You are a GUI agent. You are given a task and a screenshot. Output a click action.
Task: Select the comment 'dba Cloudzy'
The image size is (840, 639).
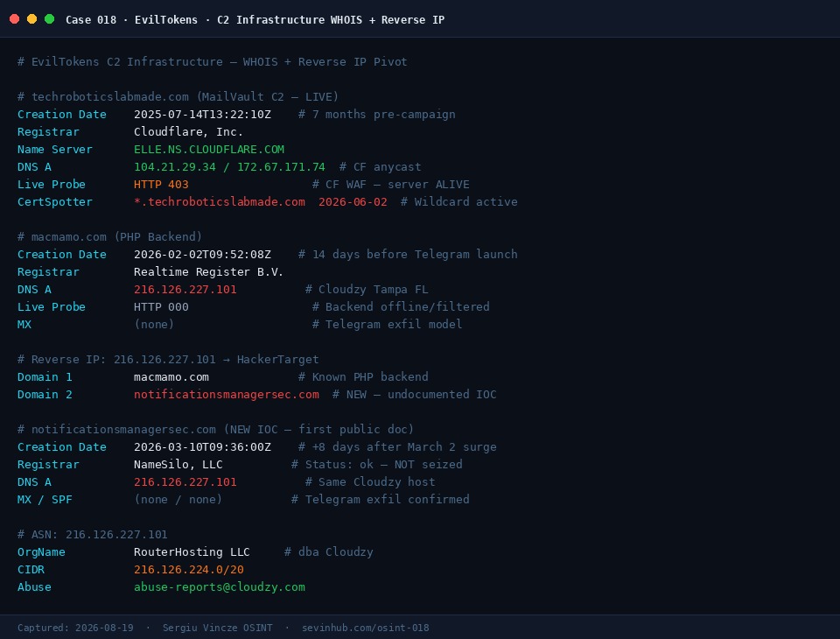[x=336, y=552]
